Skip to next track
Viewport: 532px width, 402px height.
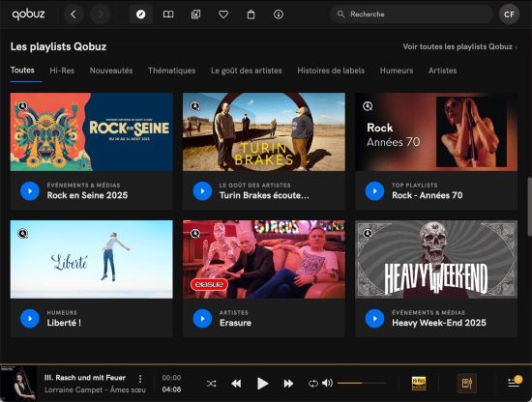pyautogui.click(x=288, y=384)
